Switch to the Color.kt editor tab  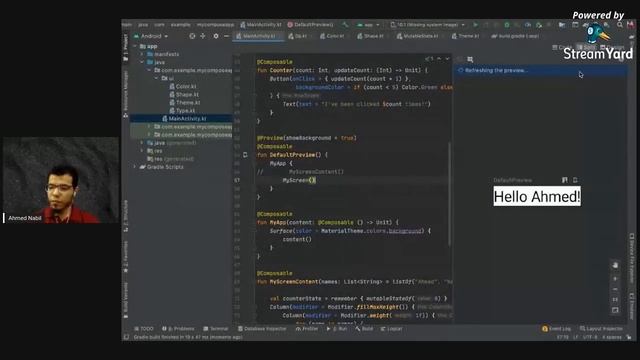click(332, 36)
